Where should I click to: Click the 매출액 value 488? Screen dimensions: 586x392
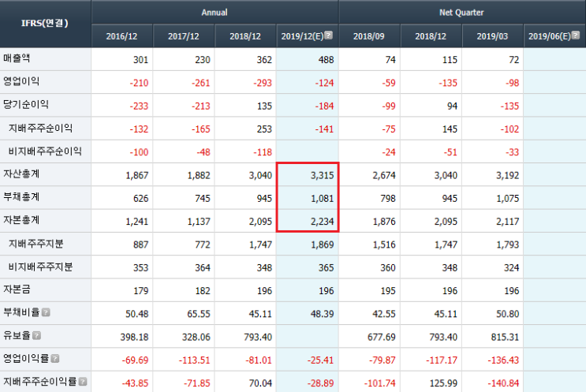point(326,60)
